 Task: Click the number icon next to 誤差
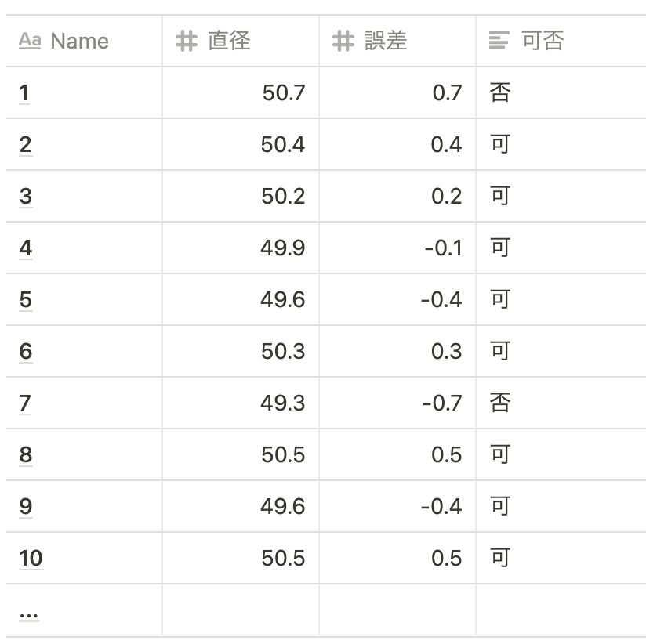[x=343, y=41]
